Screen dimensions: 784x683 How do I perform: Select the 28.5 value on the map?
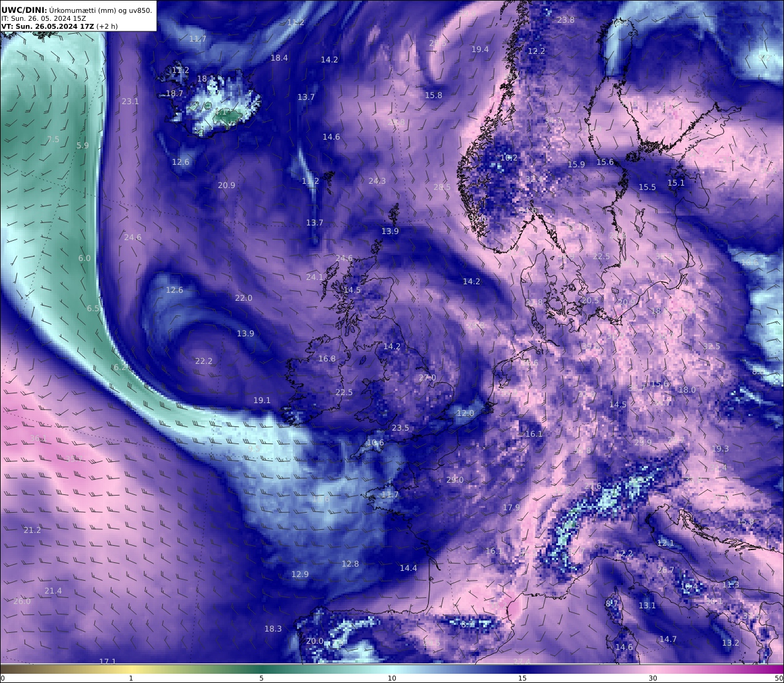click(x=442, y=187)
